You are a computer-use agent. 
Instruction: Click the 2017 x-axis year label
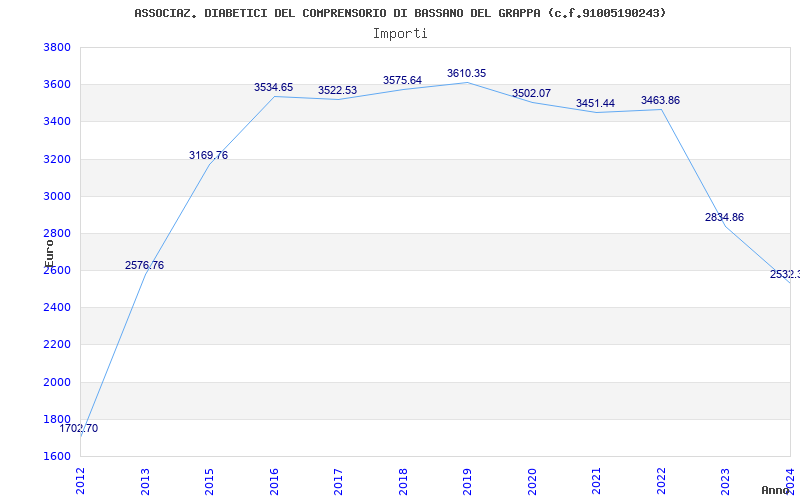click(x=338, y=481)
